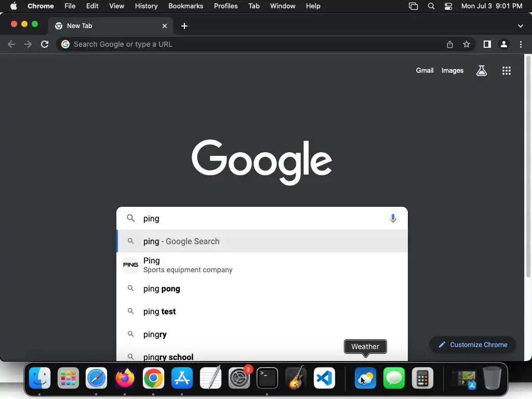Open App Store from the Dock
Image resolution: width=532 pixels, height=399 pixels.
click(182, 378)
